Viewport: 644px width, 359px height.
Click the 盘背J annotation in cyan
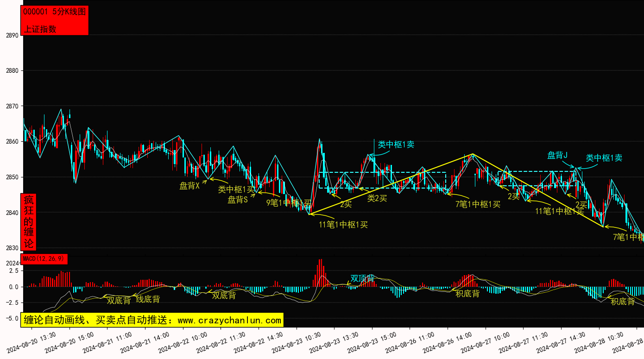tap(557, 155)
